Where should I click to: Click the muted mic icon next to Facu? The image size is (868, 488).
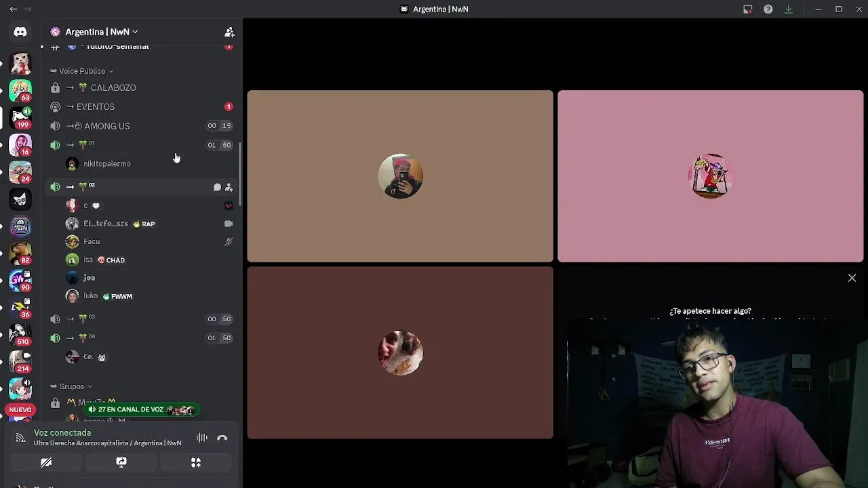229,241
